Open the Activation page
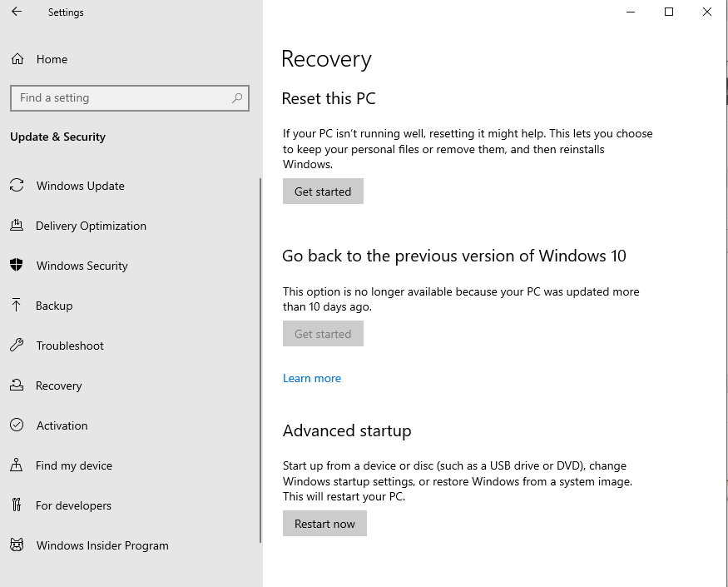The width and height of the screenshot is (728, 587). pos(62,425)
